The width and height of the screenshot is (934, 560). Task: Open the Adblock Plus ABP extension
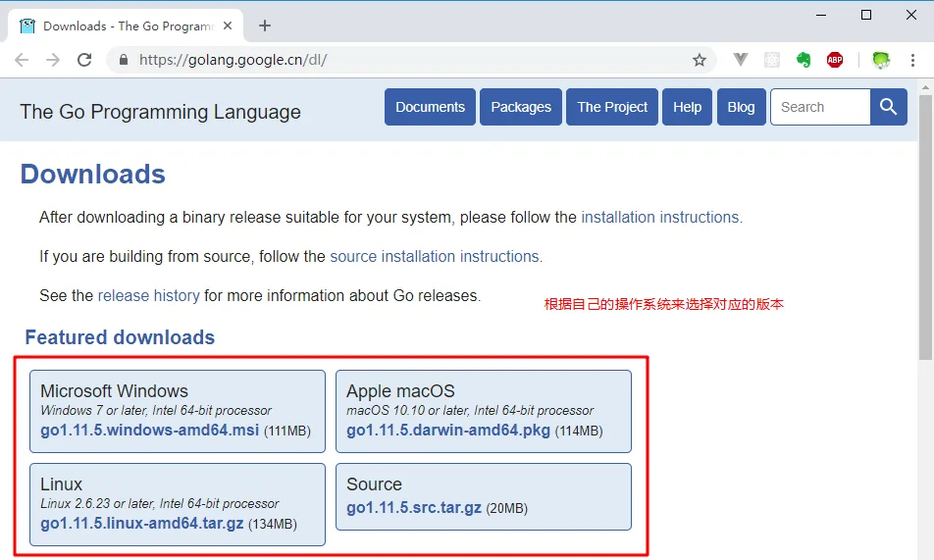tap(835, 60)
